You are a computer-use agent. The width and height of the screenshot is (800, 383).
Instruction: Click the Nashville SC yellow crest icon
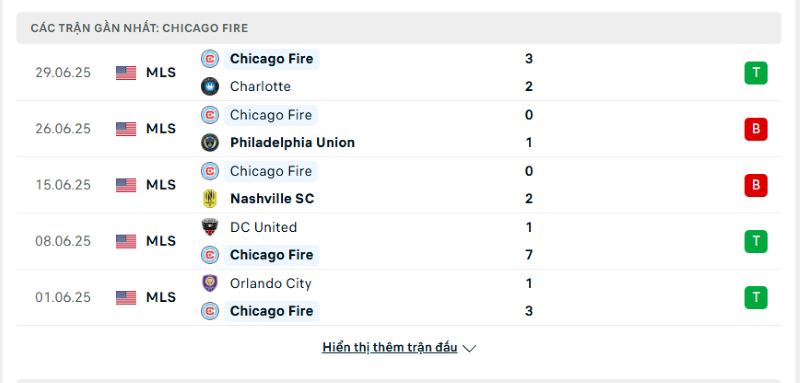(210, 198)
